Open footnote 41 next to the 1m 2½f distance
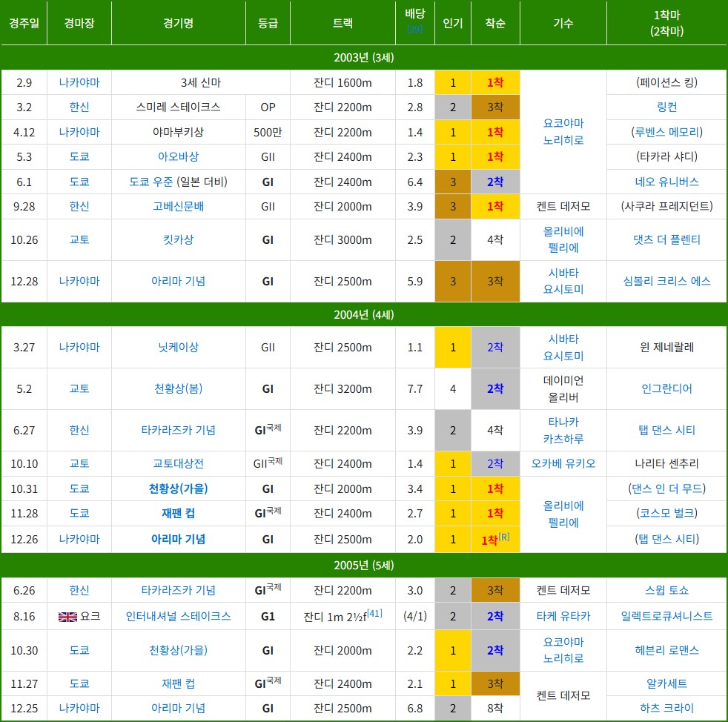 (x=376, y=612)
